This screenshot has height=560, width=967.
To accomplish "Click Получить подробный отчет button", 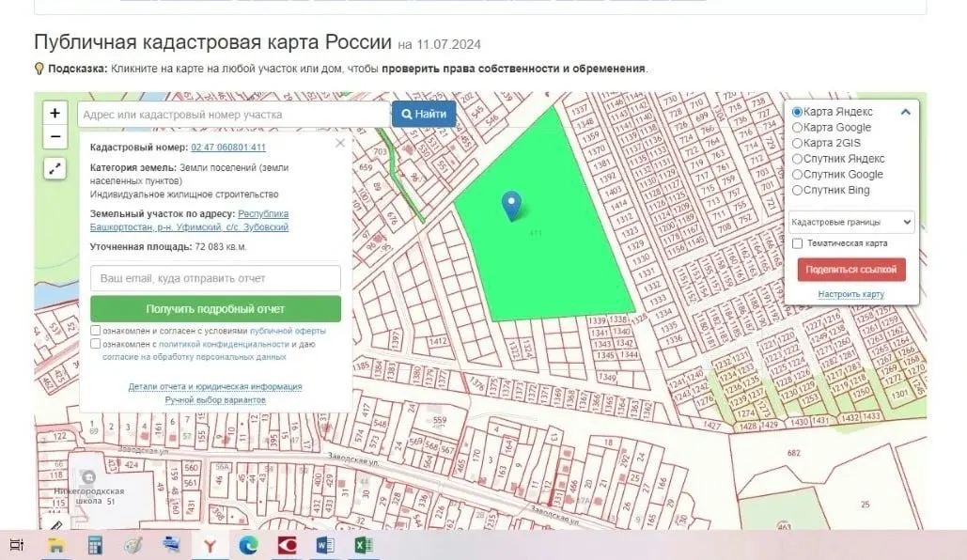I will [215, 309].
